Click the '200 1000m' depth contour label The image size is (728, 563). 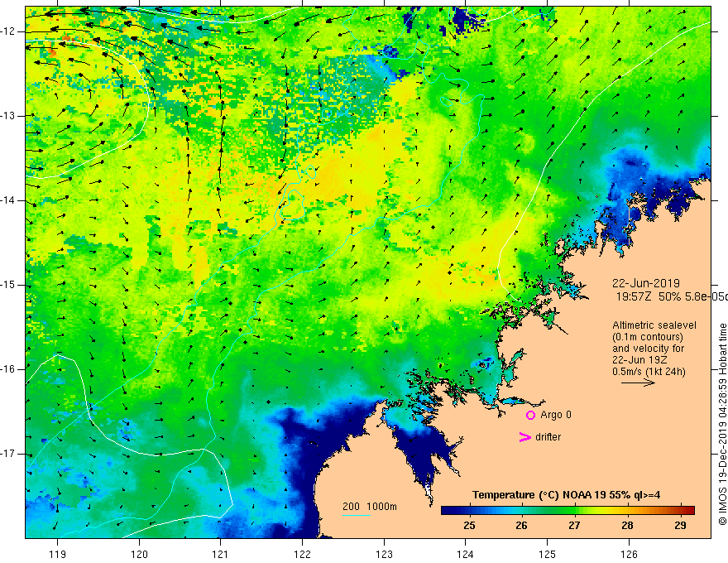tap(370, 507)
